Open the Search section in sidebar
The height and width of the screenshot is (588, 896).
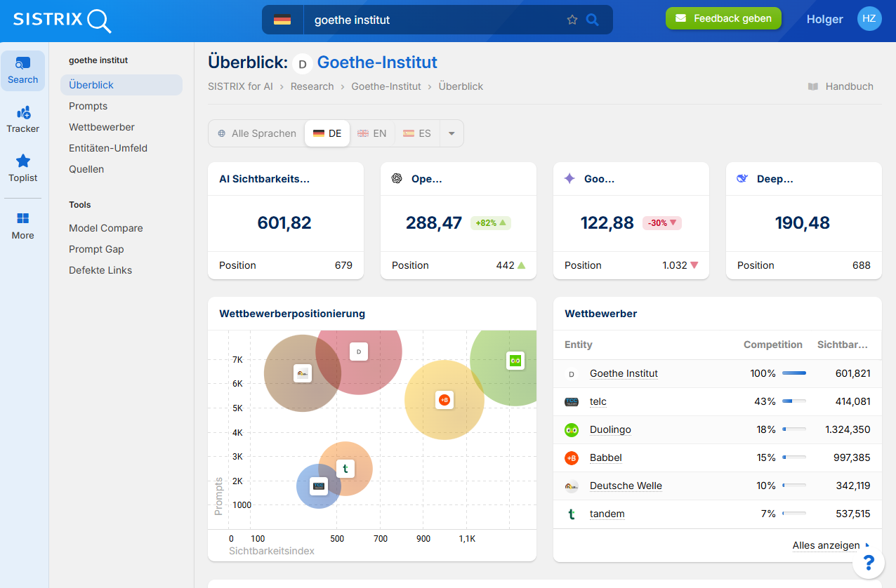click(22, 71)
